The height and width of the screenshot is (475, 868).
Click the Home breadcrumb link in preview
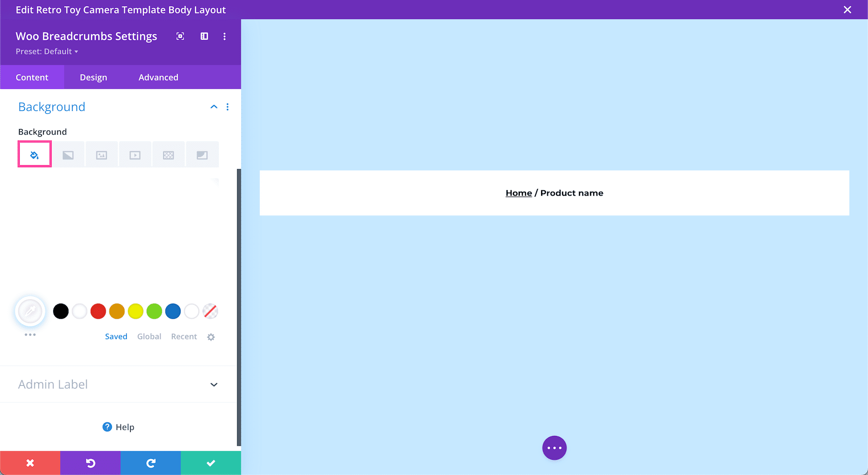click(x=518, y=193)
